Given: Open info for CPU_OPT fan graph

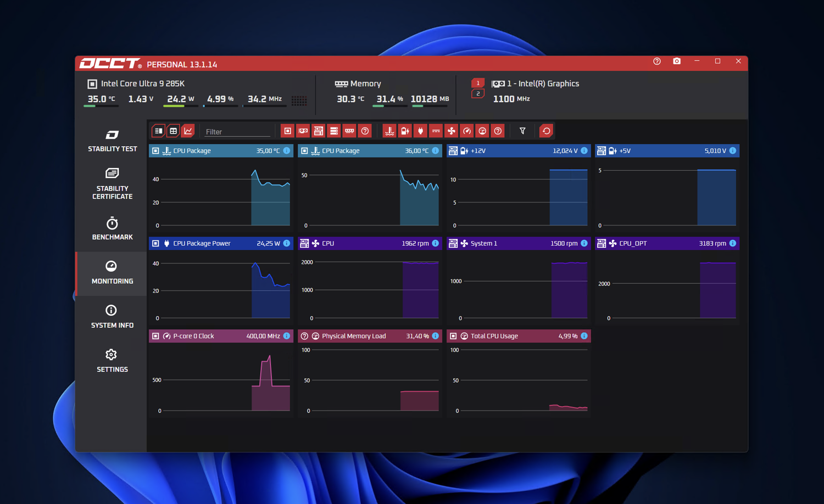Looking at the screenshot, I should pyautogui.click(x=732, y=243).
